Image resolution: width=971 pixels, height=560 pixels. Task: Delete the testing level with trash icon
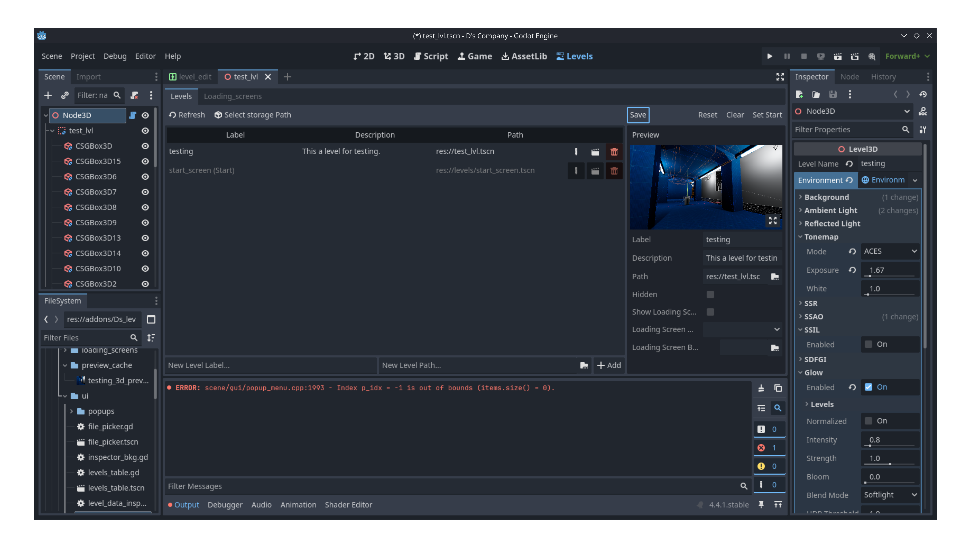pos(614,151)
